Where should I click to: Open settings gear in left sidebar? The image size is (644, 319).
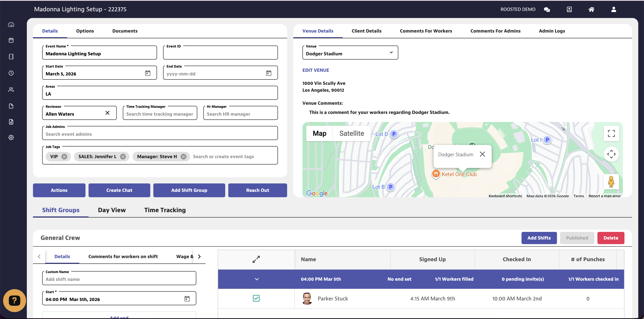11,137
